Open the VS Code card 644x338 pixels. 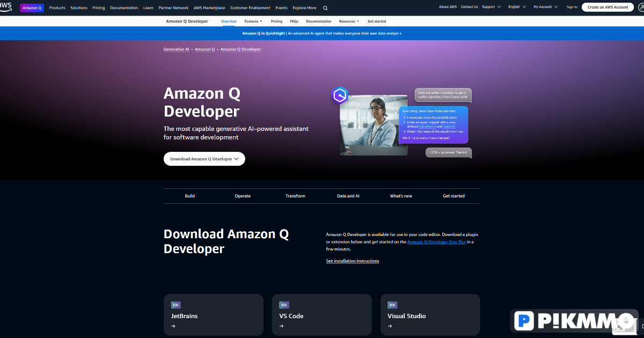pyautogui.click(x=322, y=315)
